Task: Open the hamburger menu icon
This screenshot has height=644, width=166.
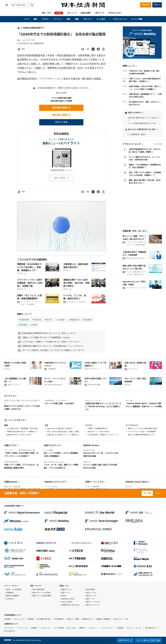Action: pos(6,5)
